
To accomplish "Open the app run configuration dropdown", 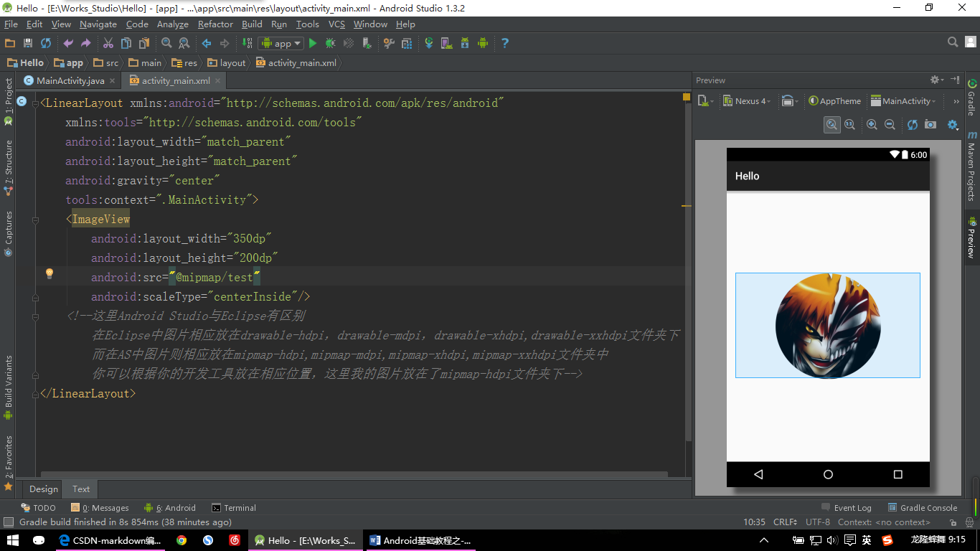I will click(281, 43).
